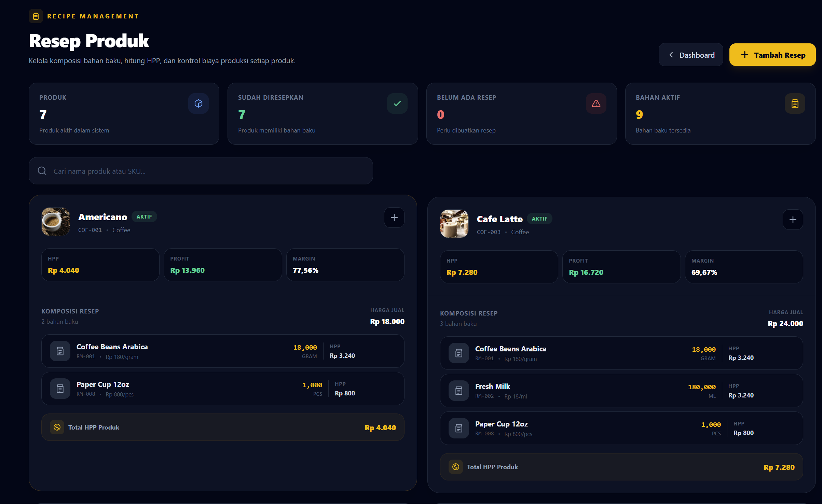Click the Tambah Resep button
This screenshot has height=504, width=822.
point(772,55)
